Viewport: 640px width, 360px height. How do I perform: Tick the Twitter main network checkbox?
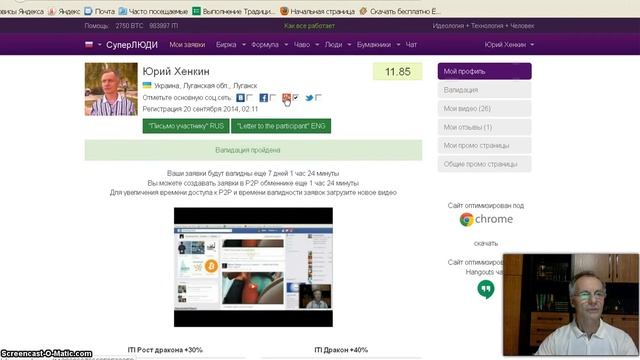point(318,97)
